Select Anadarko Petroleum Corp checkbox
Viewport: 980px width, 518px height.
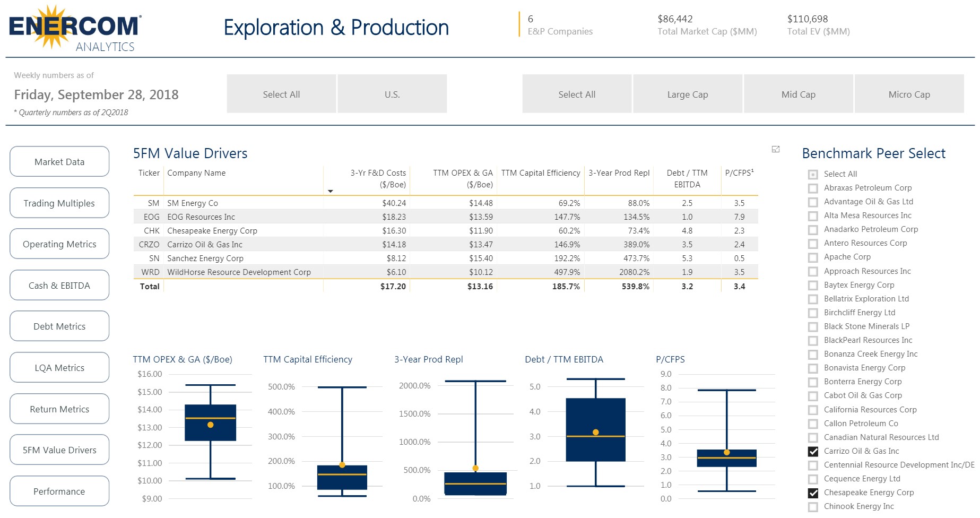point(813,230)
